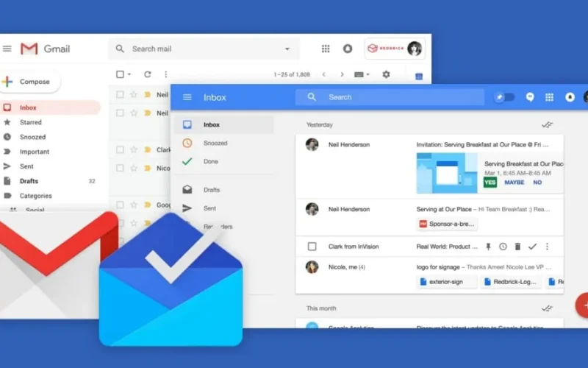Open notifications bell in Inbox header
588x368 pixels.
coord(570,97)
